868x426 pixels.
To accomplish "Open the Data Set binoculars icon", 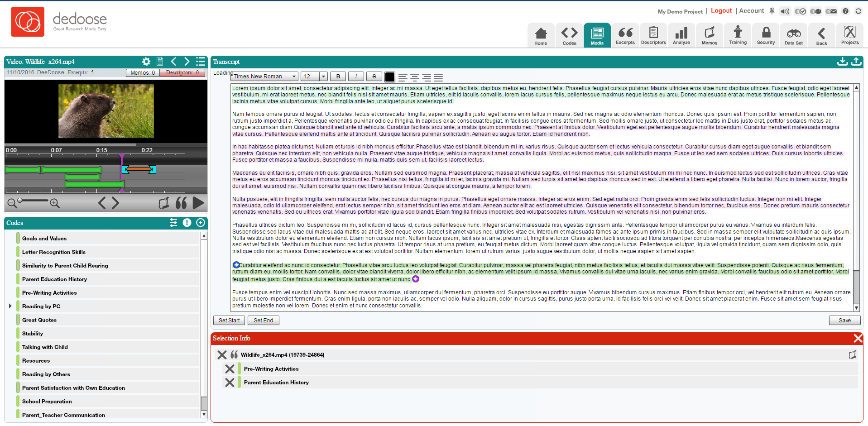I will [x=794, y=35].
